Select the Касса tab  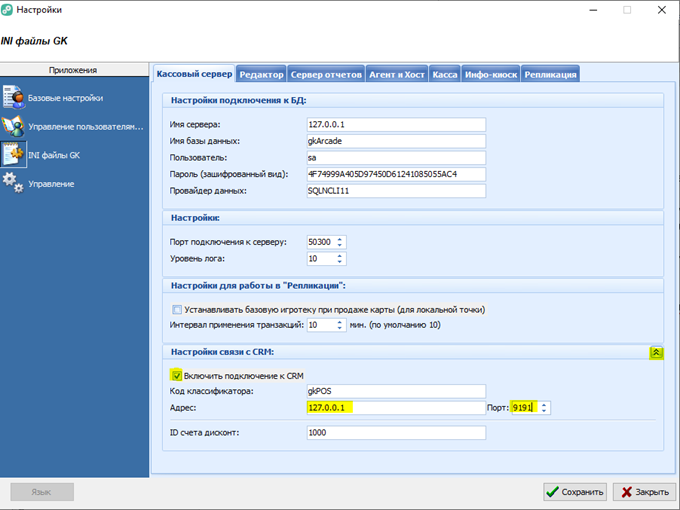(x=445, y=75)
